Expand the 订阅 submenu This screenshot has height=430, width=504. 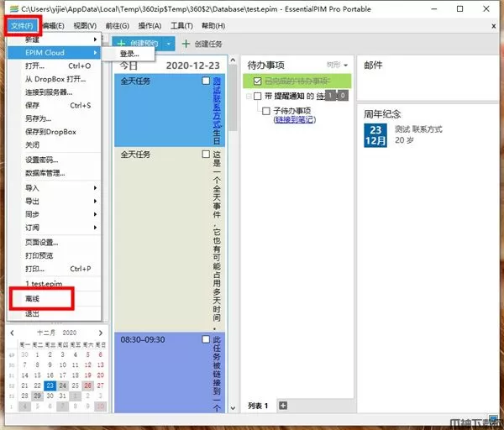click(x=54, y=228)
